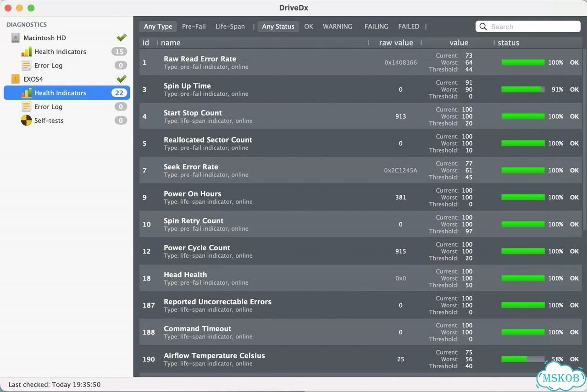Click EXOS4 Health Indicators bar chart icon
587x392 pixels.
27,93
